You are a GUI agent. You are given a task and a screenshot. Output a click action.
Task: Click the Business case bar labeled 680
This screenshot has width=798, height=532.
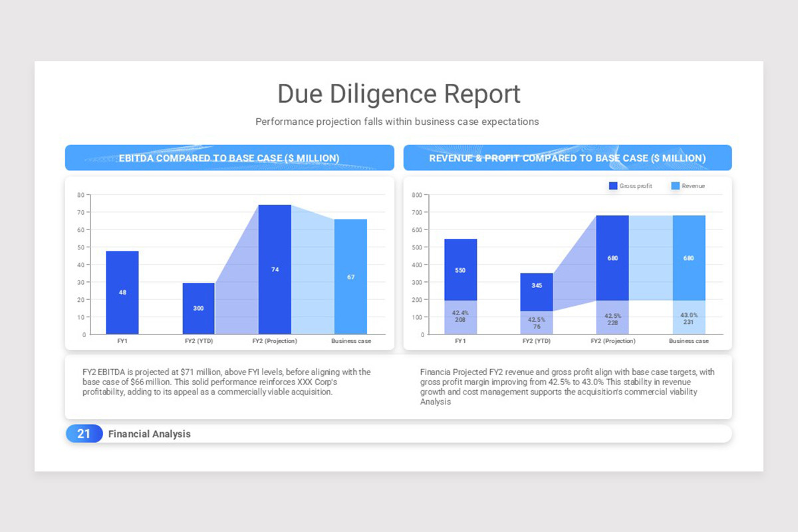689,259
